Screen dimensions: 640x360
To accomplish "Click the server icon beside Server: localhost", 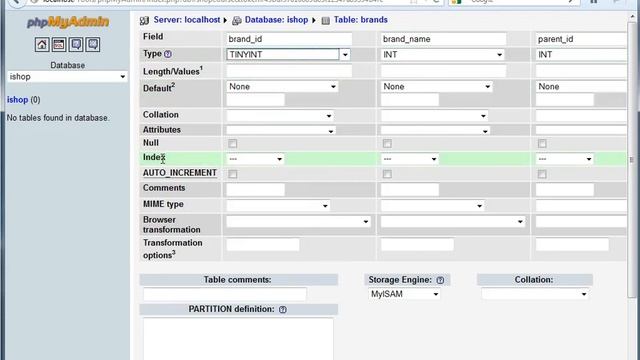I will click(x=144, y=20).
